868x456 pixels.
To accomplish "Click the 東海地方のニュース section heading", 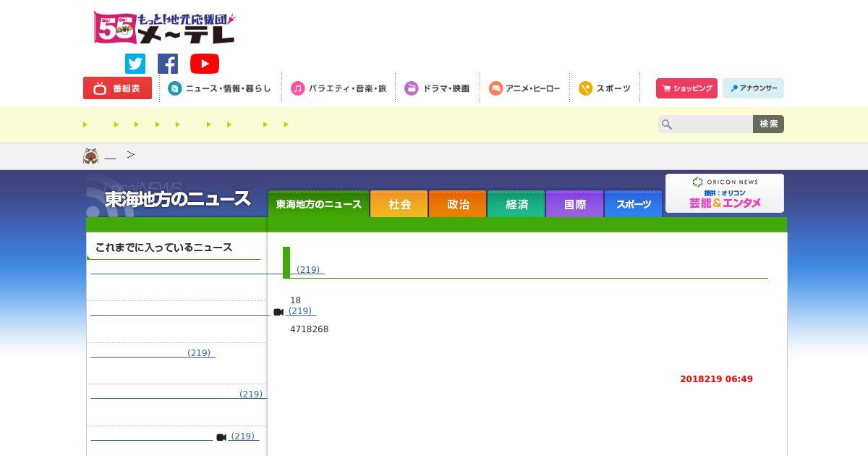I will 177,199.
